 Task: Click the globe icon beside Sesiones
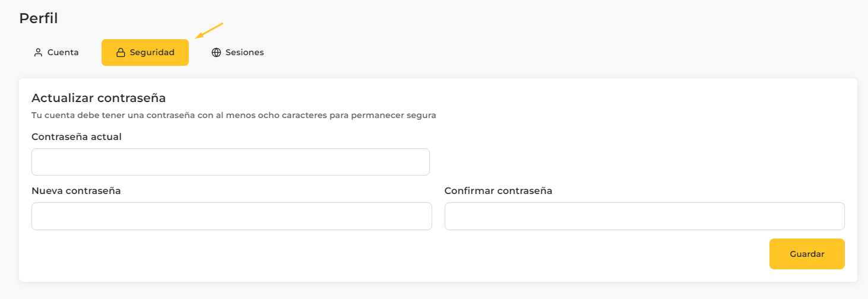coord(216,53)
